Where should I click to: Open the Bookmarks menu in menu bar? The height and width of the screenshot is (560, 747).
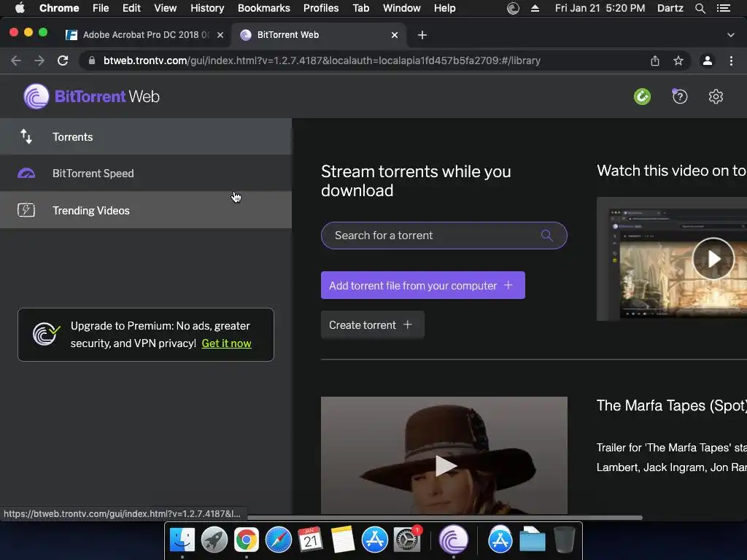[x=264, y=8]
